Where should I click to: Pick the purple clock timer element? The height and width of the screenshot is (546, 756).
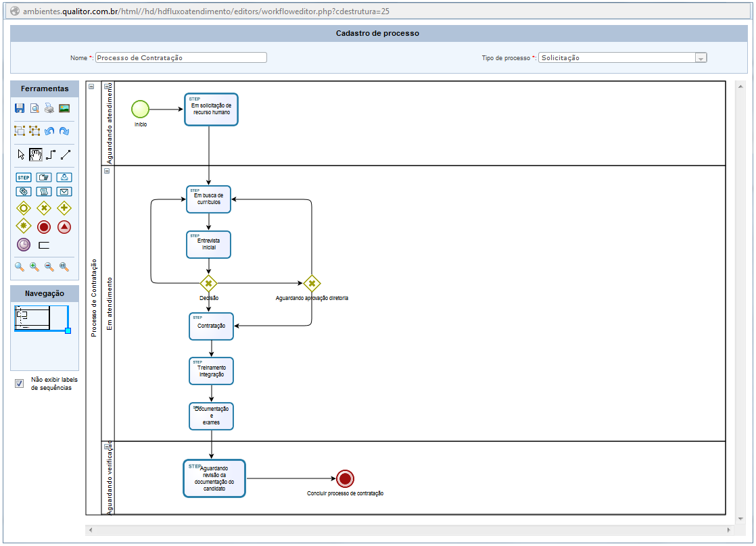pyautogui.click(x=24, y=245)
